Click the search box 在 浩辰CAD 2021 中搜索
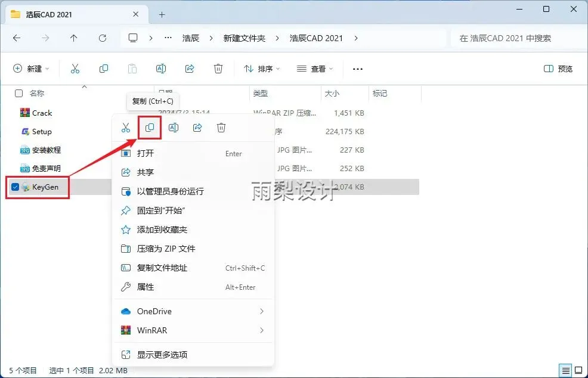The width and height of the screenshot is (588, 378). tap(518, 38)
